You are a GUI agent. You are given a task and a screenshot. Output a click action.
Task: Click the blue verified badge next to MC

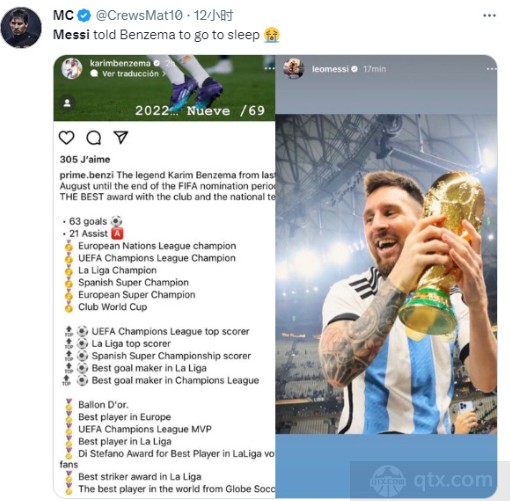[84, 15]
